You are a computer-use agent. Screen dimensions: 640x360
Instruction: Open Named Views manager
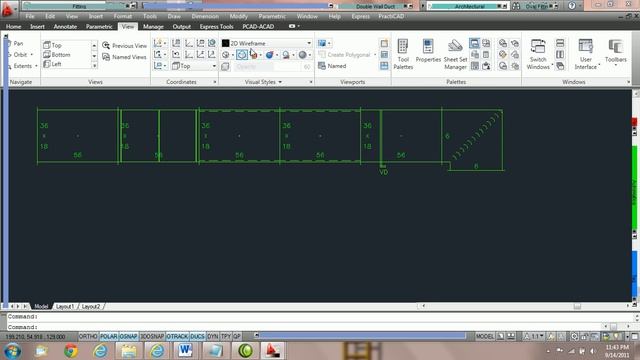pyautogui.click(x=124, y=57)
